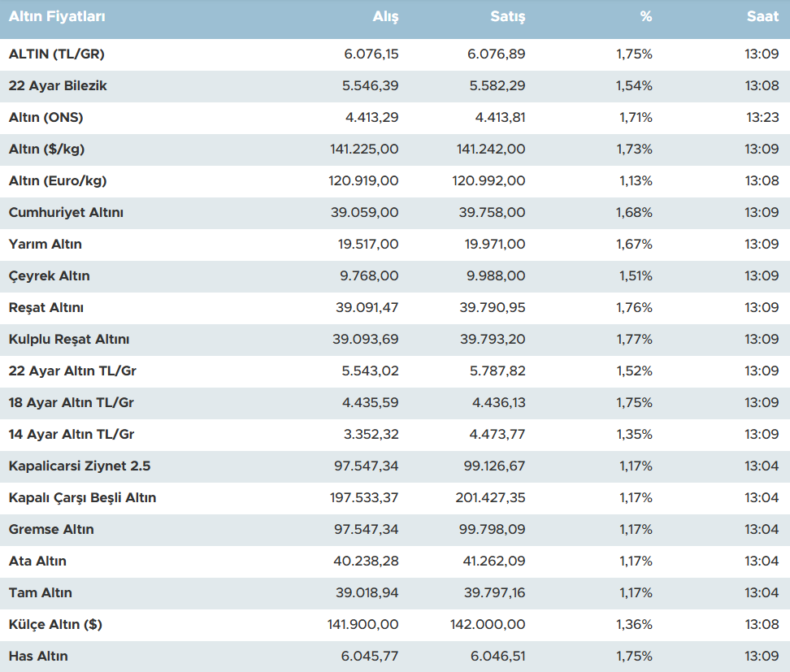Open the ALTIN (TL/GR) row link
The image size is (790, 672).
57,54
